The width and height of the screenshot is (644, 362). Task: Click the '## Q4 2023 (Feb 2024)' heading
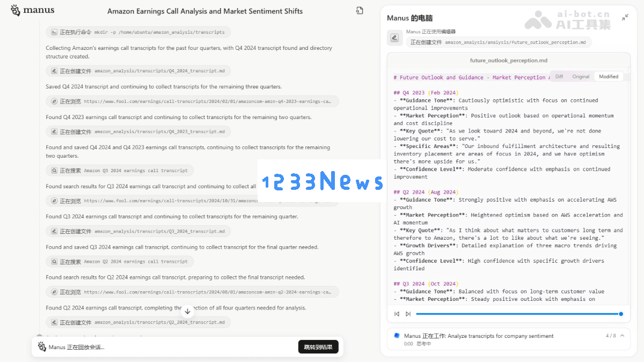[426, 93]
